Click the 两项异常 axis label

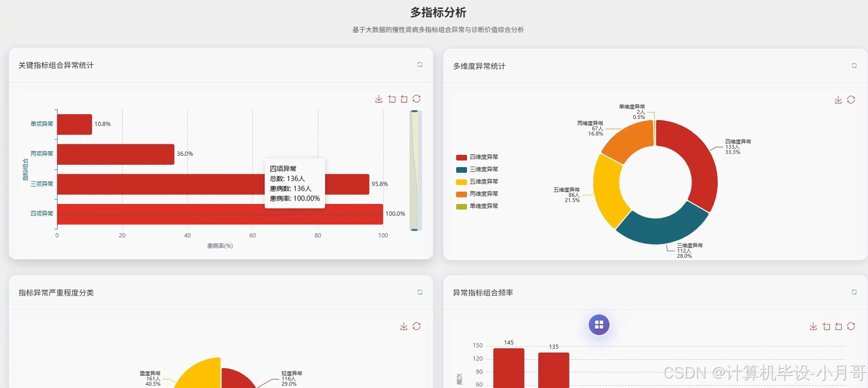pyautogui.click(x=42, y=154)
